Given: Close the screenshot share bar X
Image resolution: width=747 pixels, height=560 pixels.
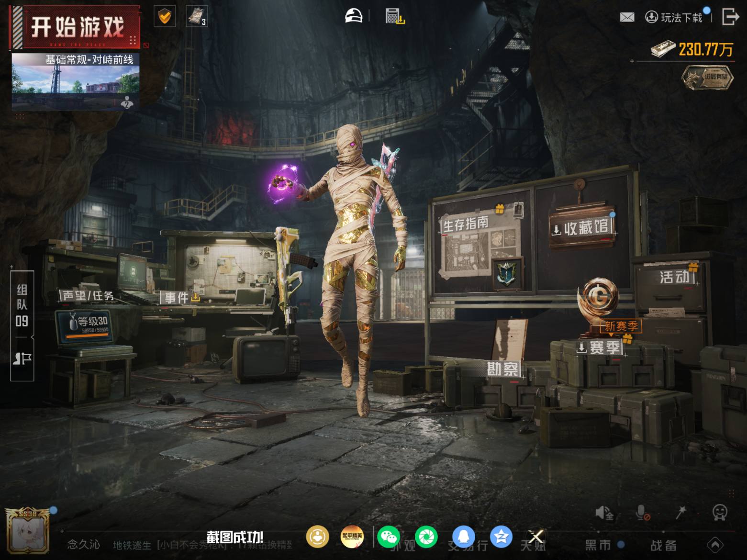Looking at the screenshot, I should click(x=535, y=537).
